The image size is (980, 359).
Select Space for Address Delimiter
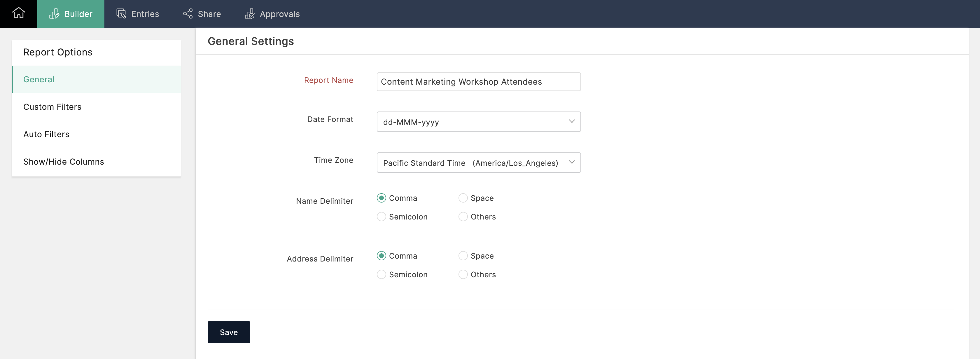(x=463, y=256)
